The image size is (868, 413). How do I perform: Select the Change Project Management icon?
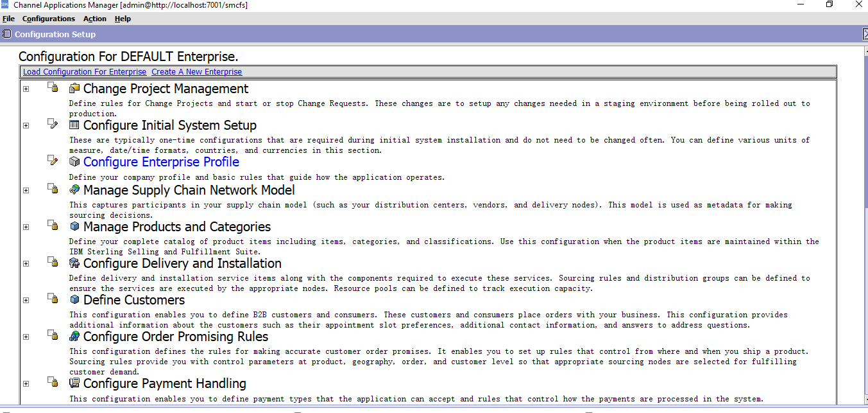point(74,89)
